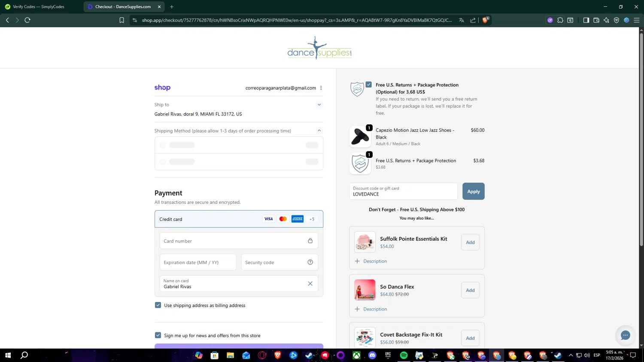Show the +5 more card brands
The image size is (644, 362).
click(x=312, y=219)
